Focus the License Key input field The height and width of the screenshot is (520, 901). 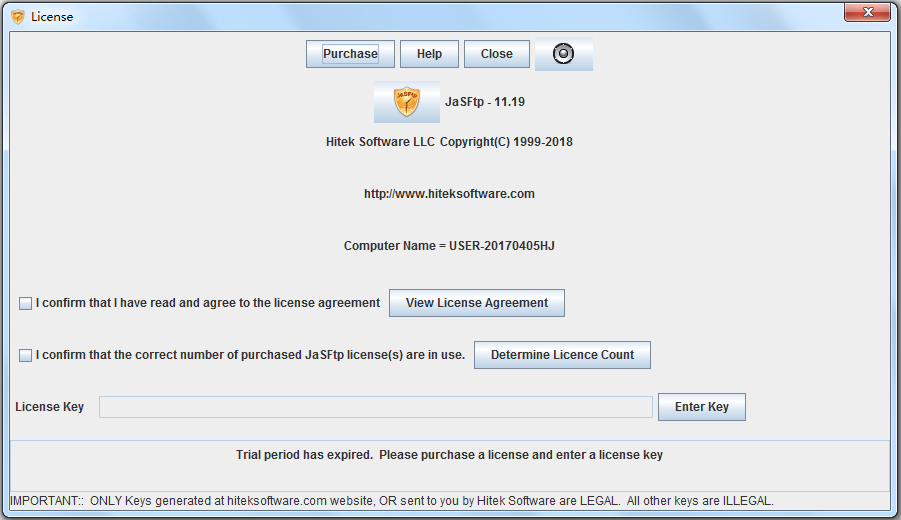click(376, 407)
